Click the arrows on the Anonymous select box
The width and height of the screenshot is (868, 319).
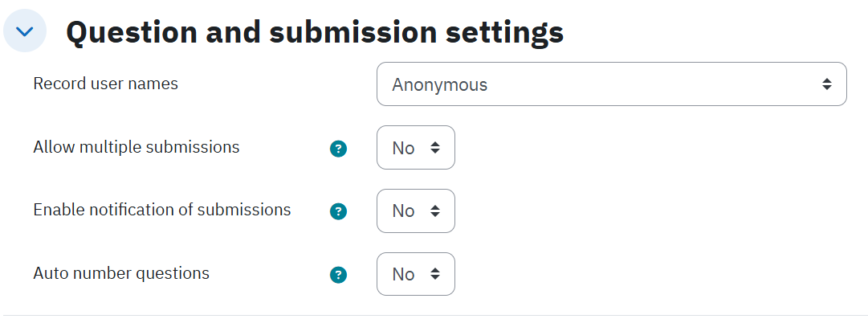pos(826,84)
